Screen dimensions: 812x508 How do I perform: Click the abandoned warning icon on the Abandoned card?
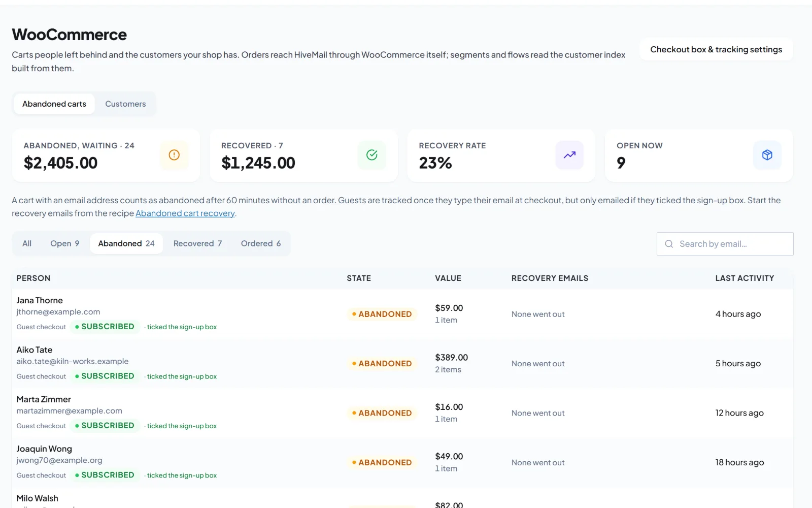tap(174, 155)
